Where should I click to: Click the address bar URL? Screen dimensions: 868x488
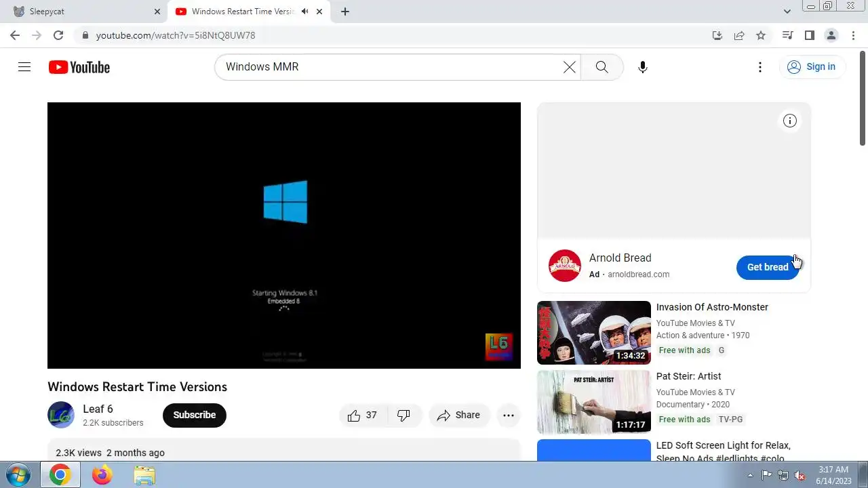click(176, 35)
